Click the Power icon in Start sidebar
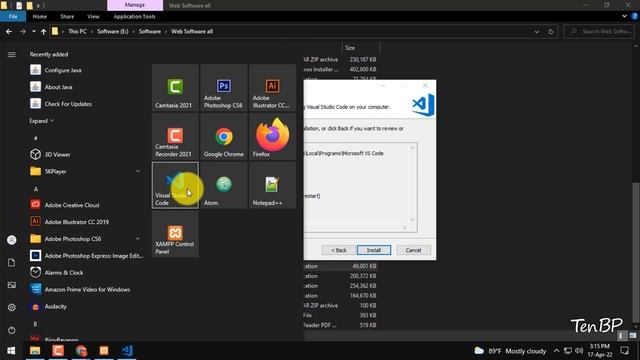Viewport: 640px width, 360px height. coord(11,330)
